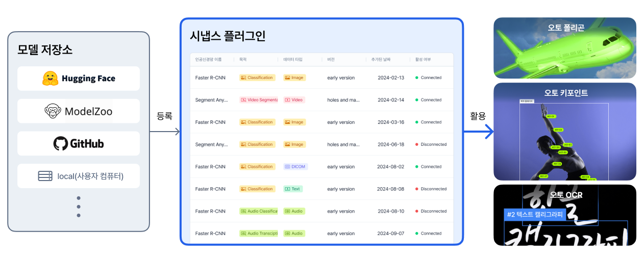644x255 pixels.
Task: Click the green status dot in 2024-09-07 row
Action: pyautogui.click(x=417, y=234)
